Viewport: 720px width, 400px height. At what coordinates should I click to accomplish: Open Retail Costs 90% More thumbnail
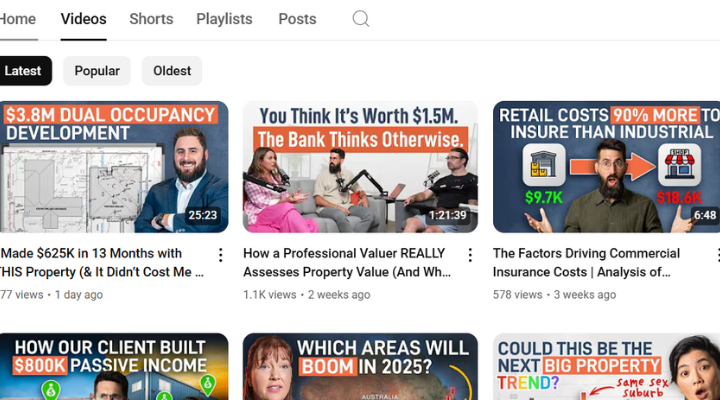(607, 167)
